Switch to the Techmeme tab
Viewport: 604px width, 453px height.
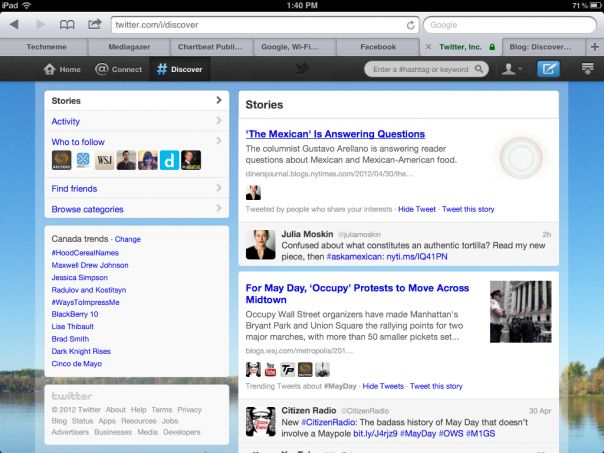click(x=46, y=47)
